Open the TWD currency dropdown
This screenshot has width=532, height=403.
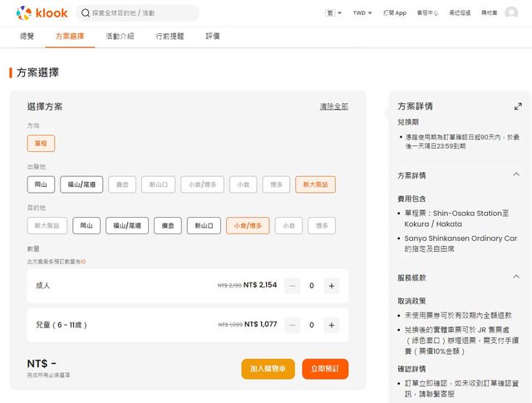click(362, 13)
